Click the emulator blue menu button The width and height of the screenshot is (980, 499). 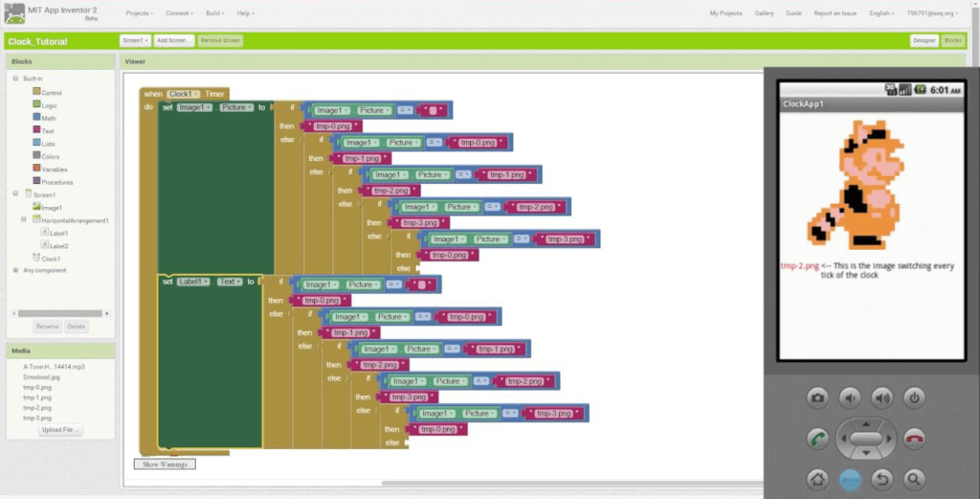coord(850,480)
